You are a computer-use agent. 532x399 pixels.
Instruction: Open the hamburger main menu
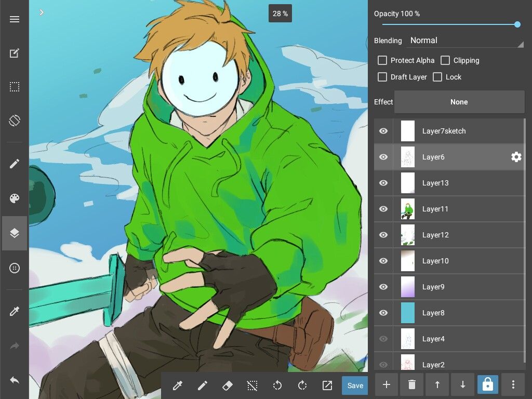click(x=14, y=19)
